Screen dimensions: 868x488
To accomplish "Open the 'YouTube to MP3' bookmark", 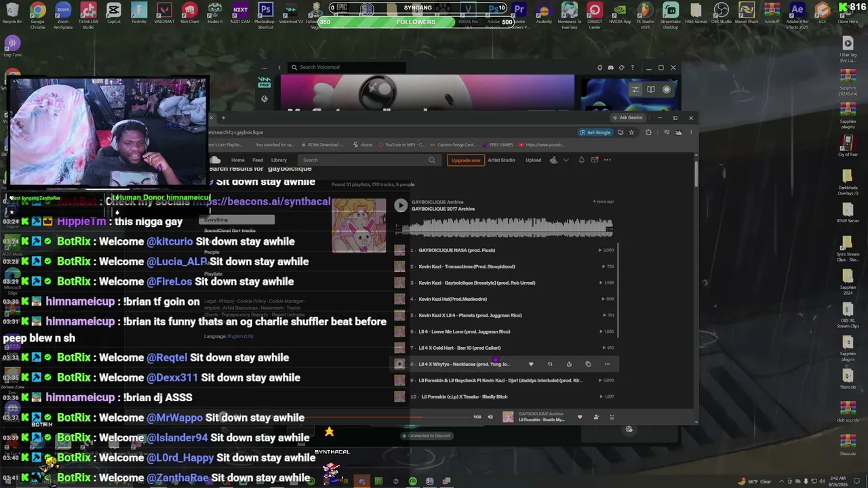I will [401, 144].
